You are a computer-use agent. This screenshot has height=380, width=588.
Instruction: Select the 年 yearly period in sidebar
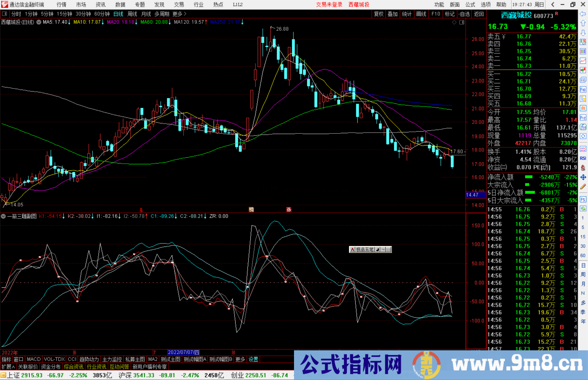click(x=583, y=321)
